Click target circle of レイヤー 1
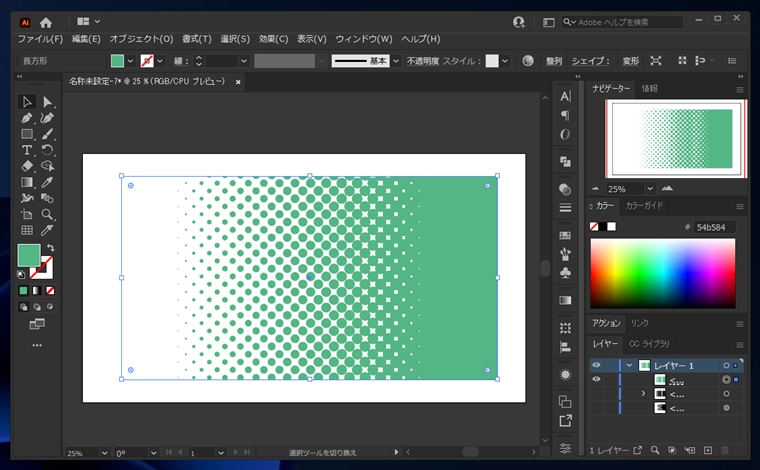760x470 pixels. (726, 365)
